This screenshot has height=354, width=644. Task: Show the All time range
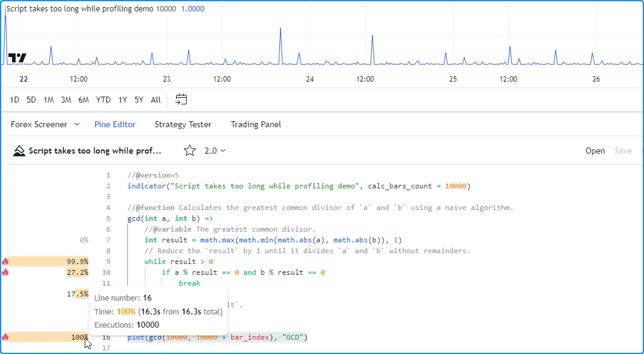point(156,100)
